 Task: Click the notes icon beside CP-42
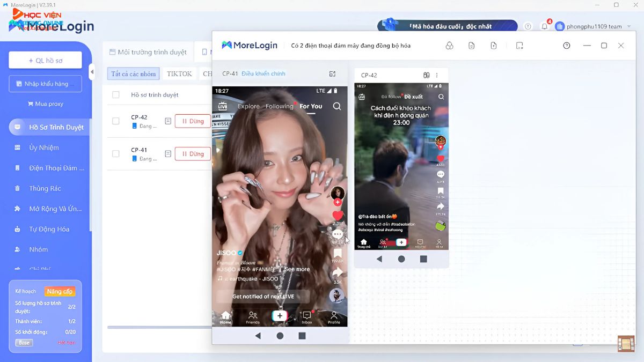tap(168, 121)
